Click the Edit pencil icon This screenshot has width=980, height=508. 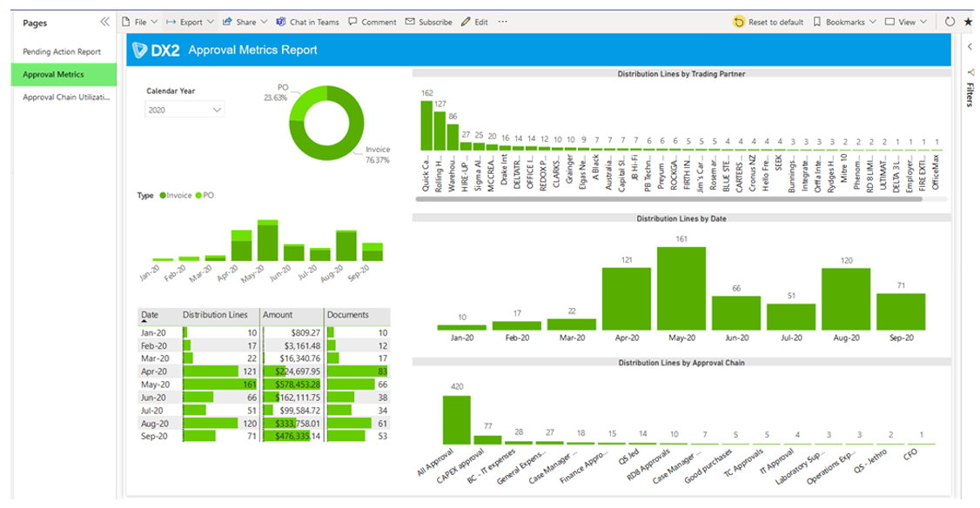click(x=467, y=22)
